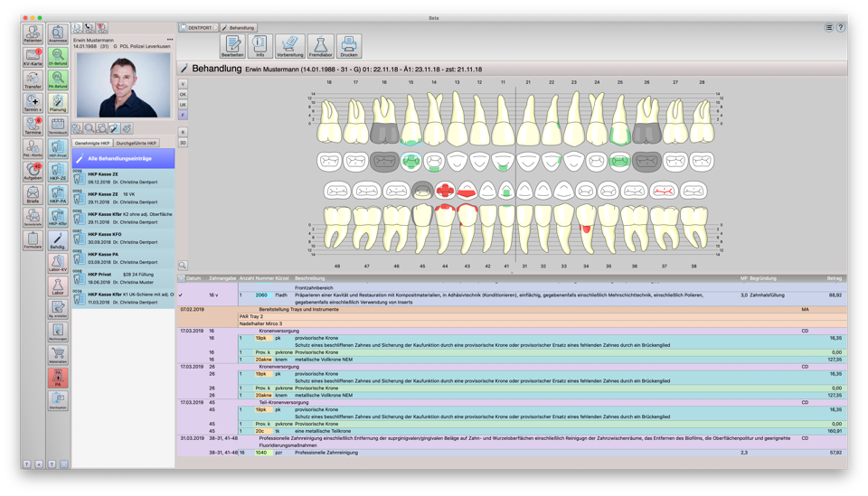Viewport: 868px width, 496px height.
Task: Enable the 3D tooth view toggle
Action: [183, 143]
